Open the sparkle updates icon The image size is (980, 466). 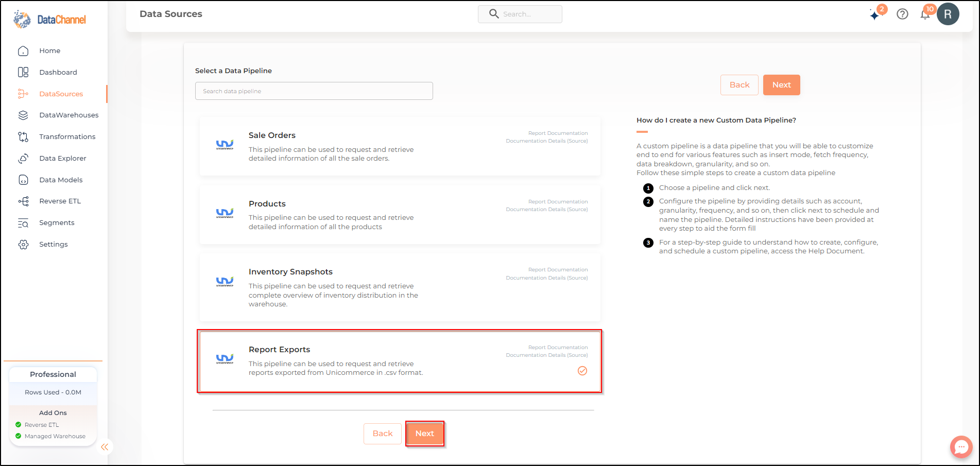pos(875,14)
